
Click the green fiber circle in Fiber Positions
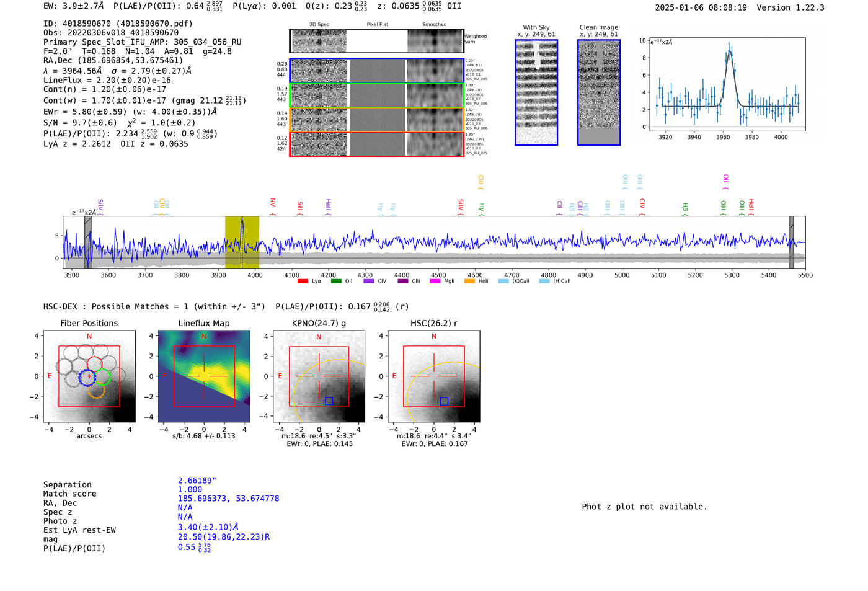pos(102,377)
